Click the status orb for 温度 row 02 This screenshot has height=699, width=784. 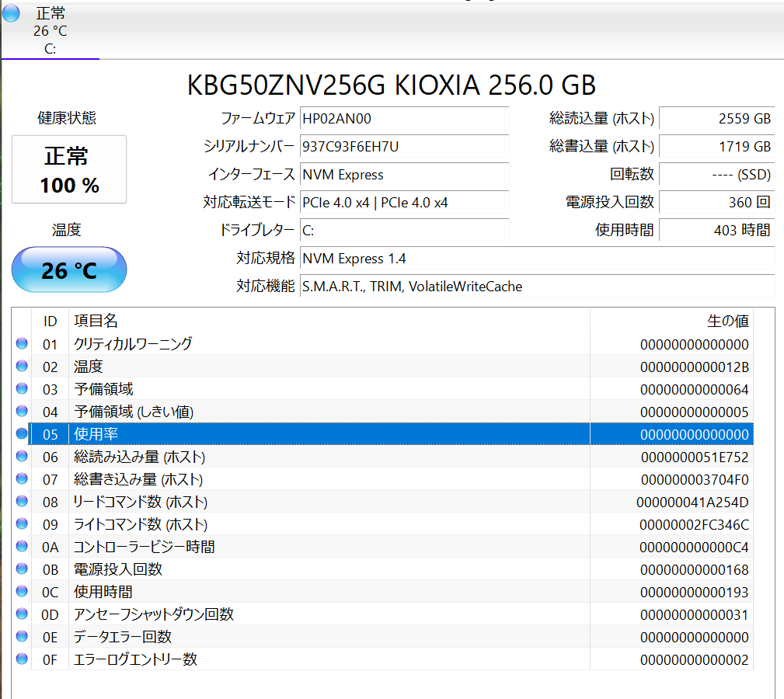[22, 367]
